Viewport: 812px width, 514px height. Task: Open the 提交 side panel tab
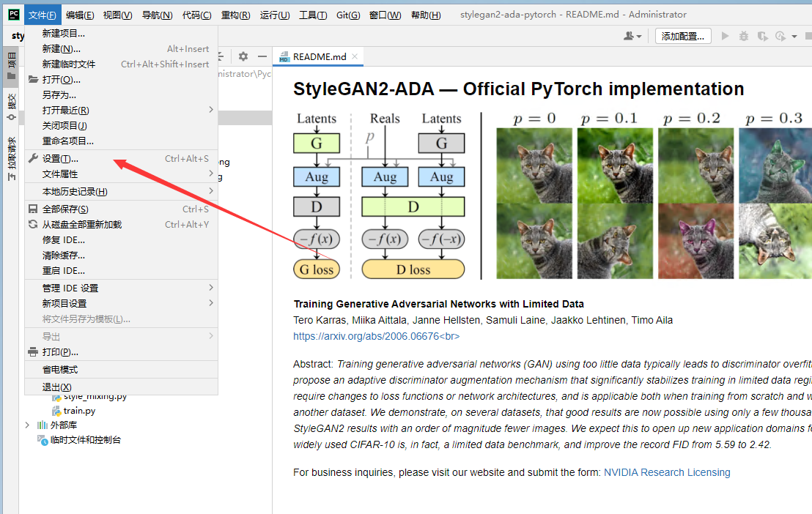12,107
